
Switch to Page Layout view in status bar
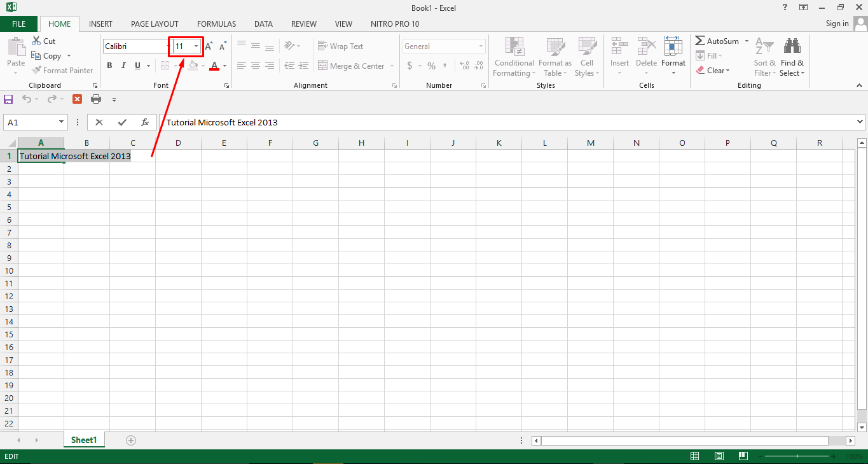[x=719, y=456]
